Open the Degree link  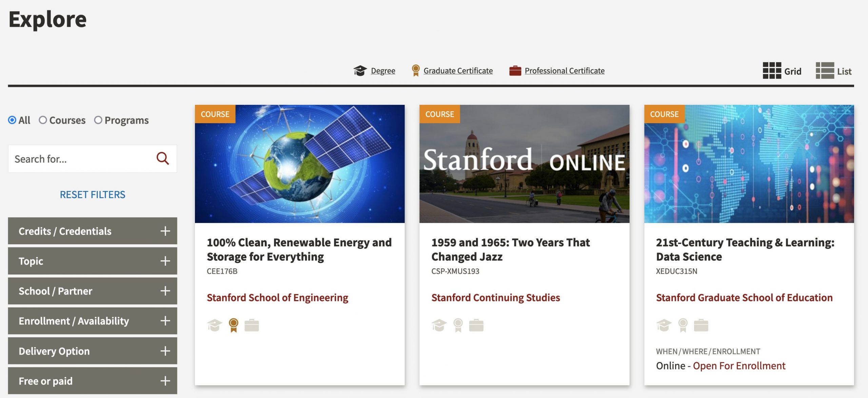383,71
